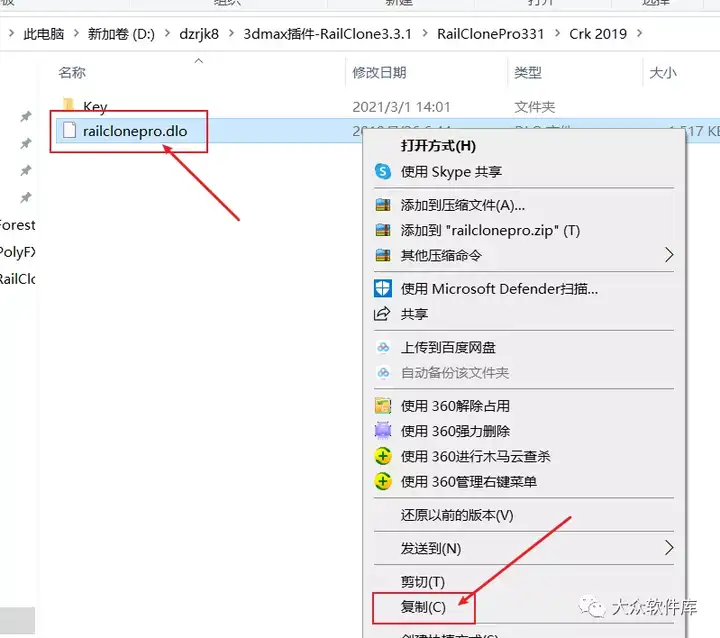Click the second pin icon in quick access
Viewport: 720px width, 638px height.
point(26,144)
